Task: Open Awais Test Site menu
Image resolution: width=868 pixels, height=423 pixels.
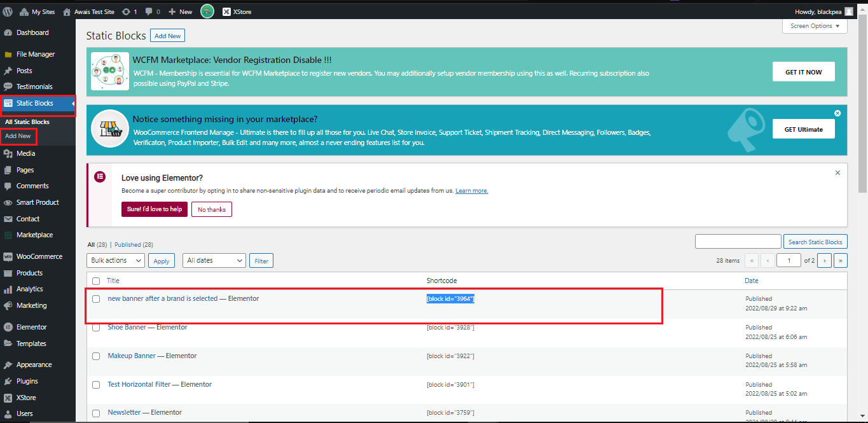Action: tap(88, 11)
